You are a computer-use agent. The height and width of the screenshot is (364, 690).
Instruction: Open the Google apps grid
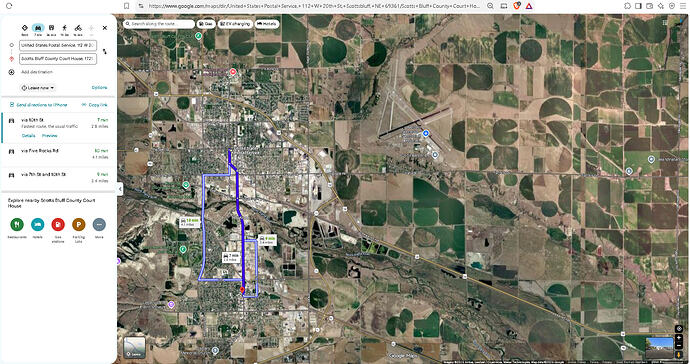coord(665,22)
